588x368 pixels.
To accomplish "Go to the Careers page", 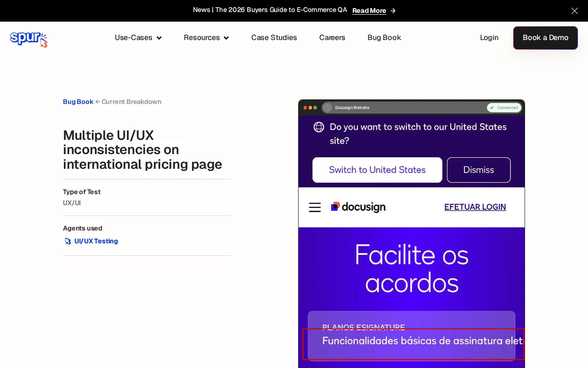I will point(332,38).
